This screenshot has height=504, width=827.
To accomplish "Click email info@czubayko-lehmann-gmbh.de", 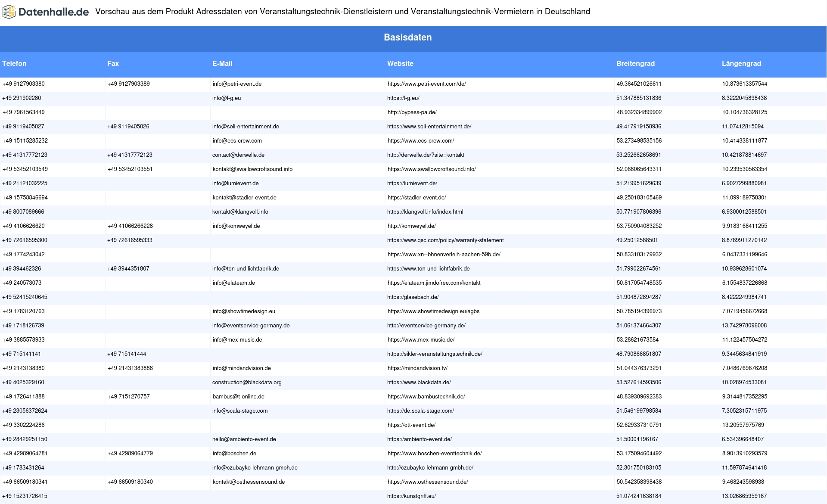I will pyautogui.click(x=255, y=468).
